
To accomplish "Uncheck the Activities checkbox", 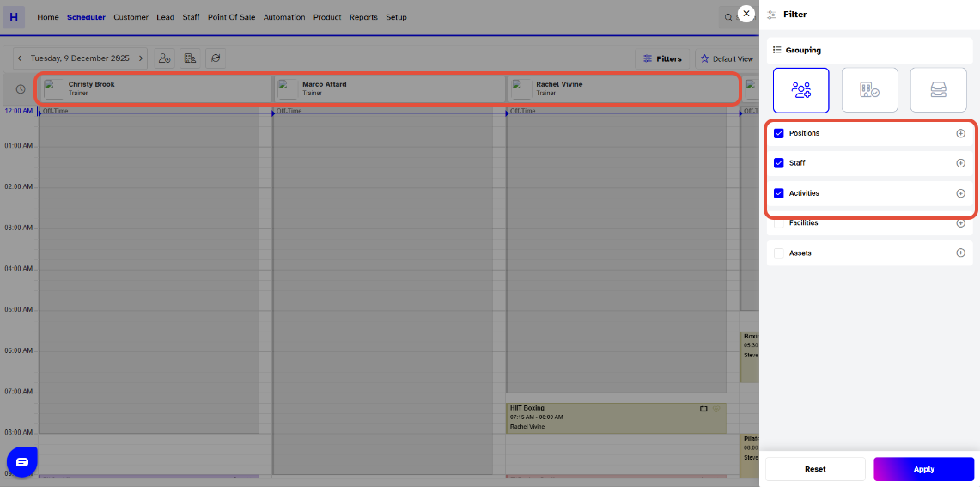I will coord(779,193).
